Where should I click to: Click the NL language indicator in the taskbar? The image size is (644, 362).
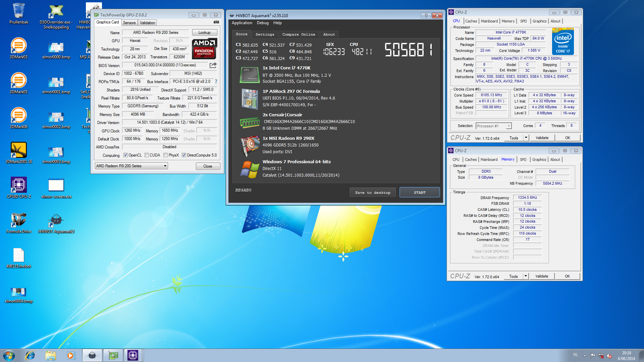coord(576,355)
